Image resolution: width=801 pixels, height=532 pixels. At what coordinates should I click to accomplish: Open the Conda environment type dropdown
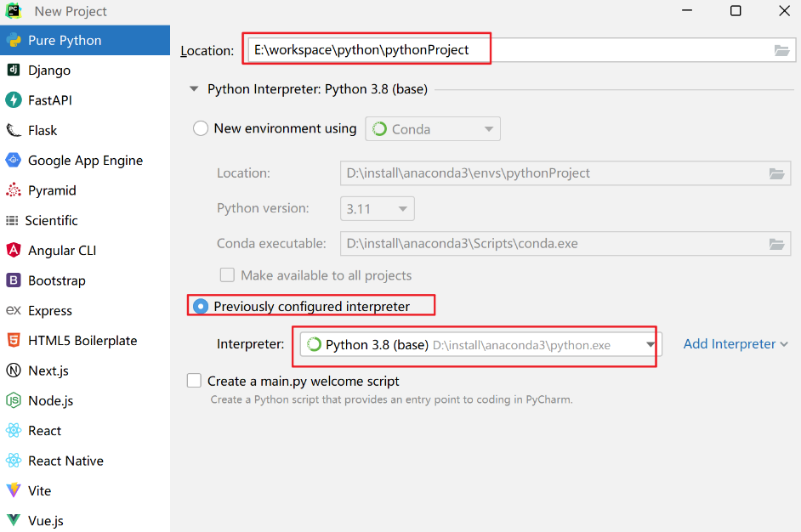433,129
